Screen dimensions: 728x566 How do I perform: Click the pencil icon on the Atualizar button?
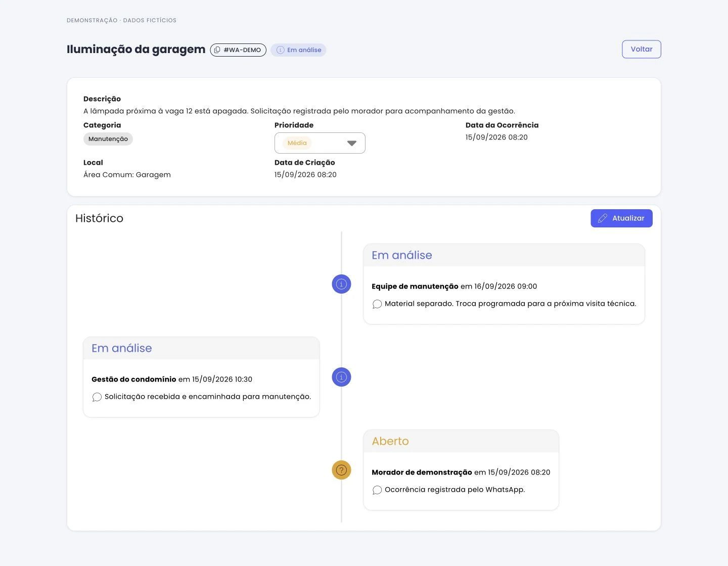[603, 218]
